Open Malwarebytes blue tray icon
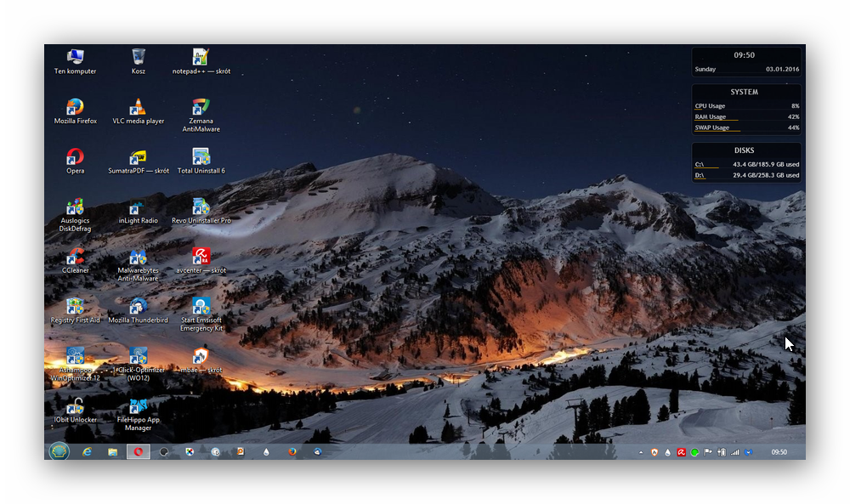The image size is (850, 504). coord(749,452)
